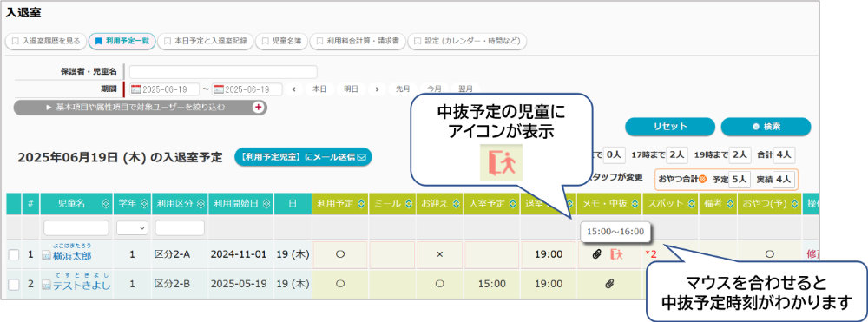Set the period to 翌月
The width and height of the screenshot is (868, 322).
pos(465,89)
